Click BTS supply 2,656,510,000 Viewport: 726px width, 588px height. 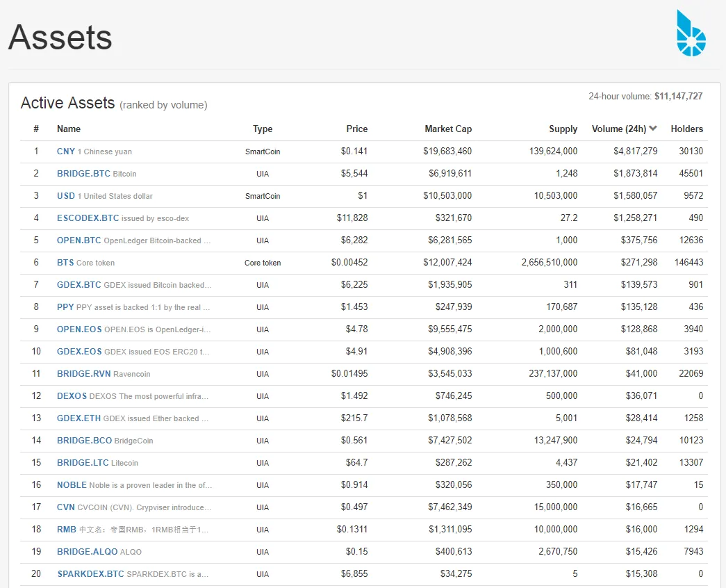[x=550, y=262]
